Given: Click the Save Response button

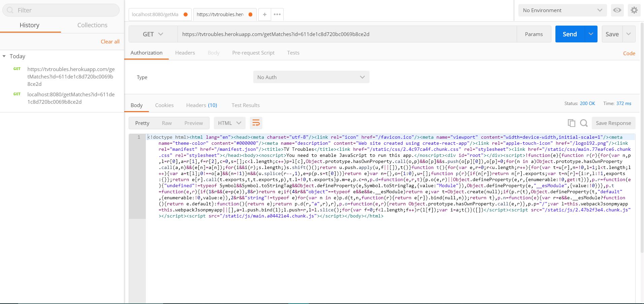Looking at the screenshot, I should (613, 123).
